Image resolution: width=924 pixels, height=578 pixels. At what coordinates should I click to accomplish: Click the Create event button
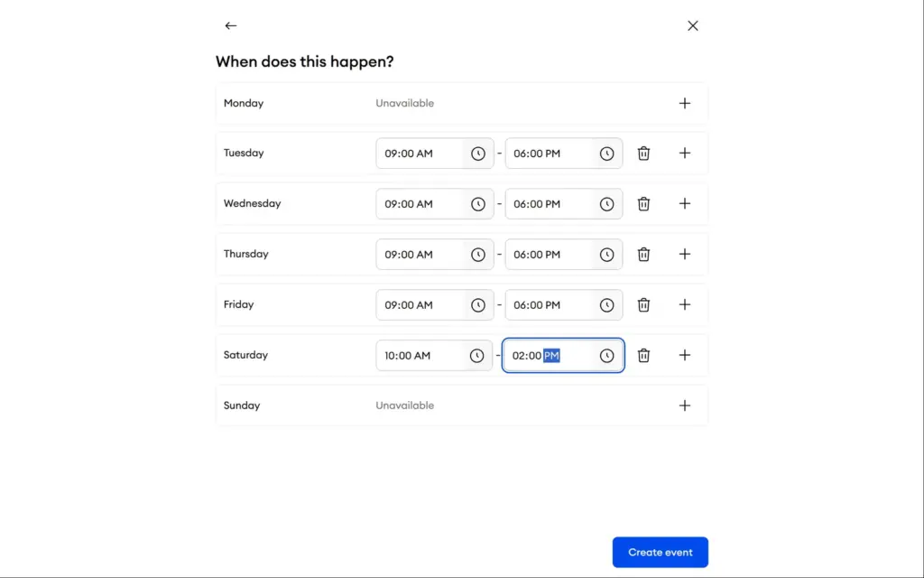tap(660, 552)
